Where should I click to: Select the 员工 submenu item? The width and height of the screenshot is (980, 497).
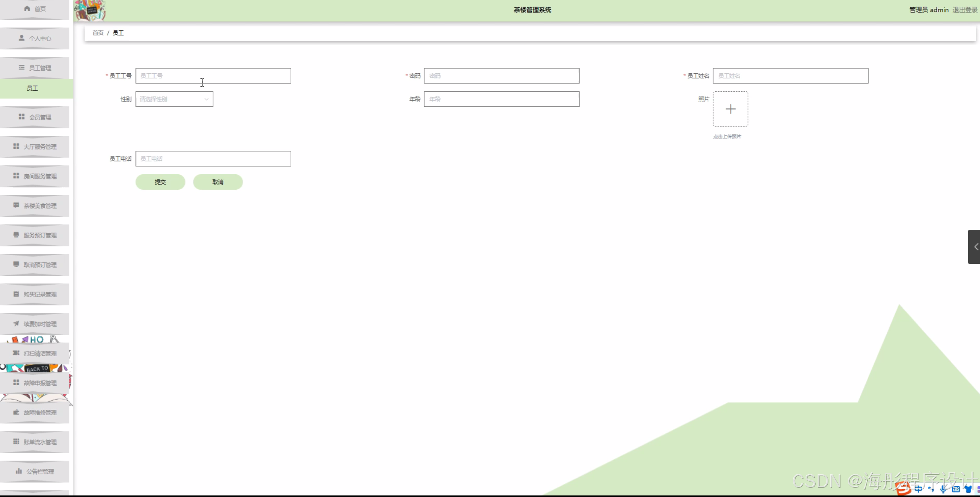[x=32, y=88]
